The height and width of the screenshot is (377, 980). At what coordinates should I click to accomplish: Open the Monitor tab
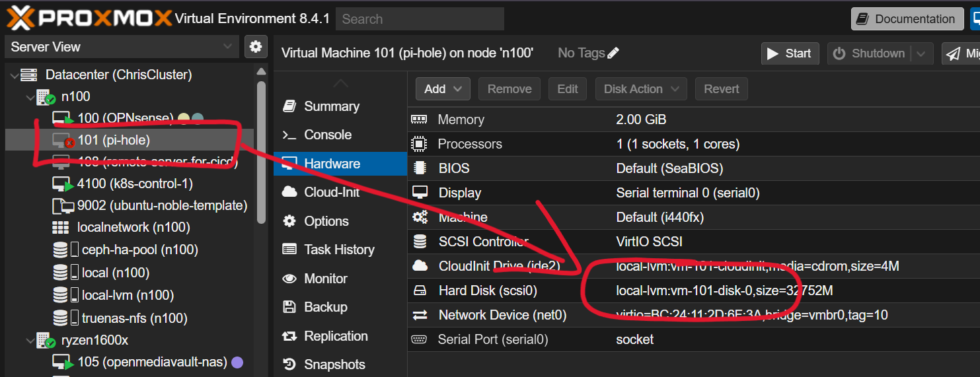pos(340,279)
